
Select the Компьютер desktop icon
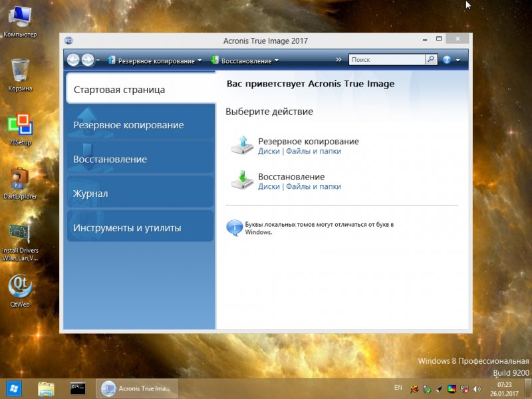(20, 22)
